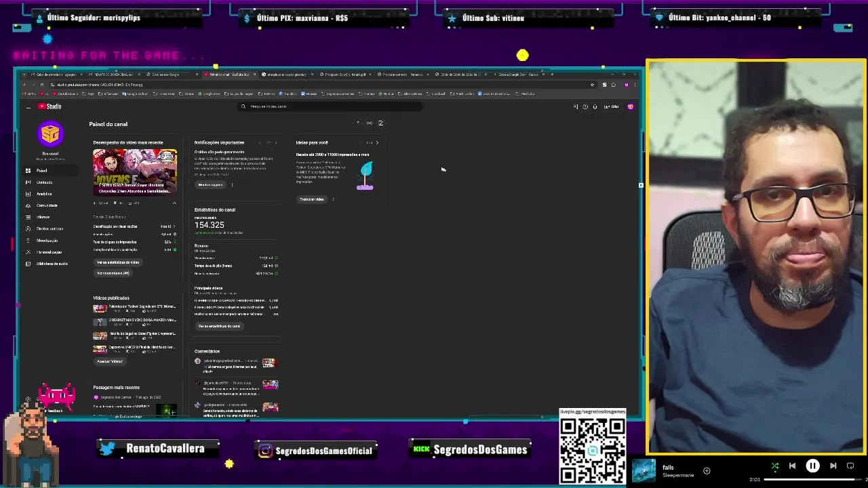Screen dimensions: 868x488
Task: Click the go live icon on dashboard
Action: tap(369, 123)
